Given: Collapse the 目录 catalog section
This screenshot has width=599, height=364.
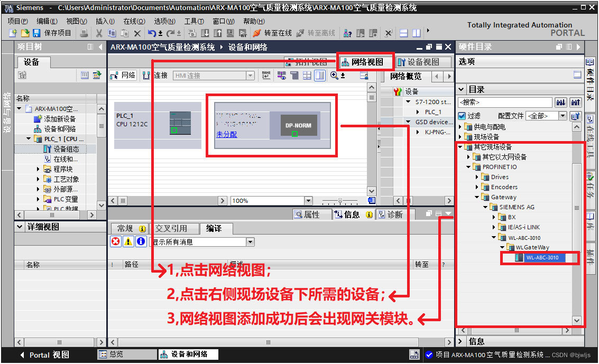Looking at the screenshot, I should [461, 89].
